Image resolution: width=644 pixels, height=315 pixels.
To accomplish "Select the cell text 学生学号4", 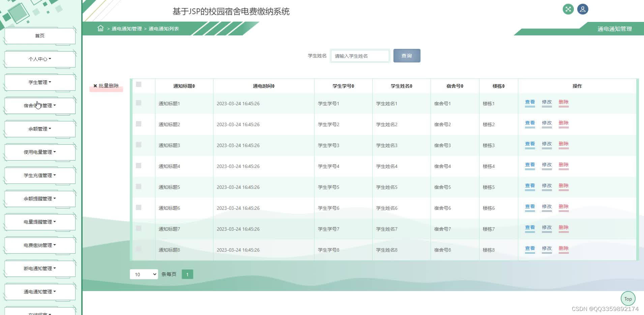I will 328,166.
